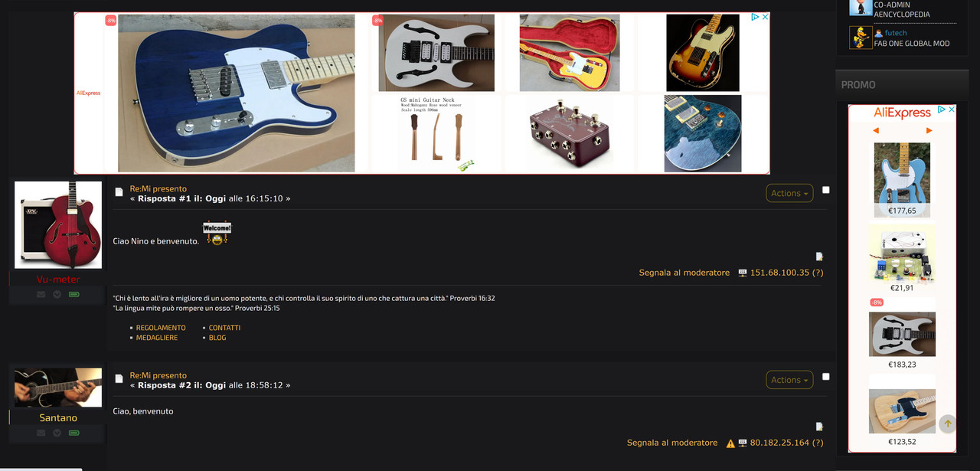Open the REGOLAMENTO link in the signature

[161, 328]
